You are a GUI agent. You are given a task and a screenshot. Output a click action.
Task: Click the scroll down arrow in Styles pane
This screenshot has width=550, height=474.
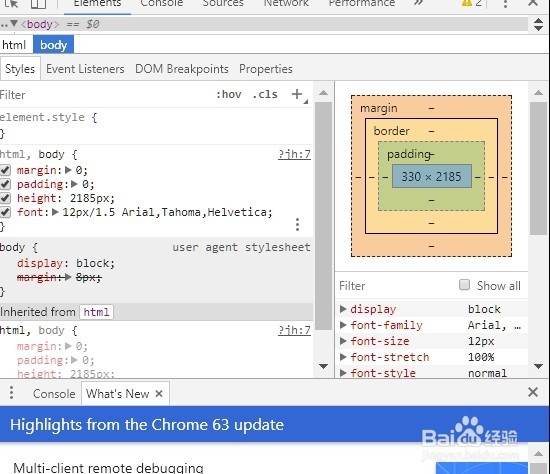click(323, 366)
